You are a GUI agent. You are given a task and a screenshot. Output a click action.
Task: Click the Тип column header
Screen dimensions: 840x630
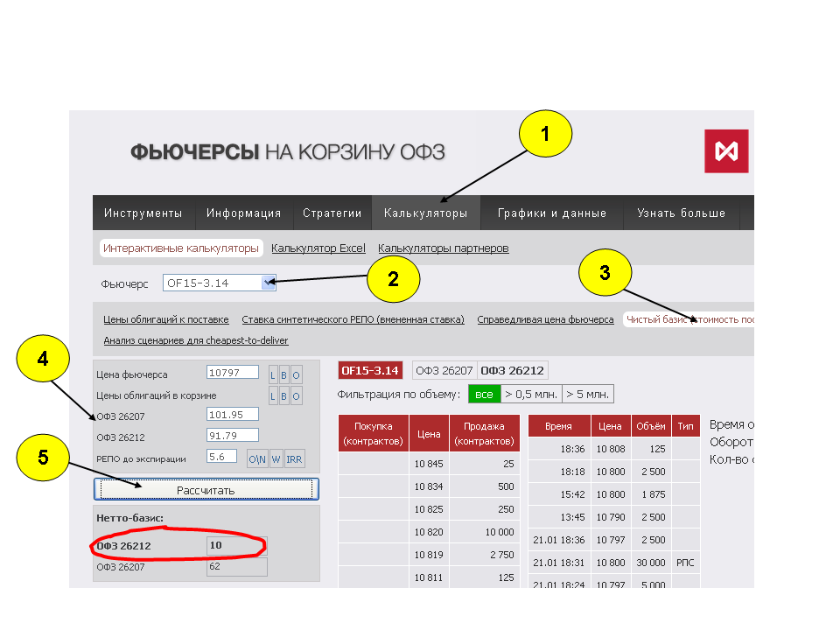tap(686, 426)
